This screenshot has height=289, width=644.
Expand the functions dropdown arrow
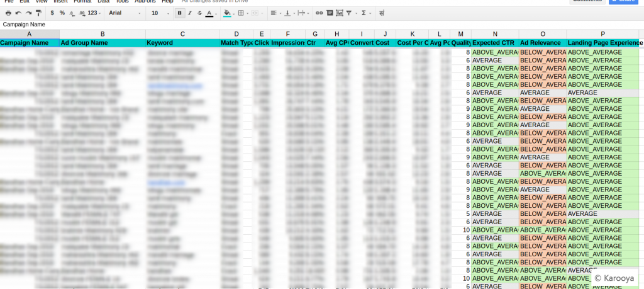click(370, 14)
